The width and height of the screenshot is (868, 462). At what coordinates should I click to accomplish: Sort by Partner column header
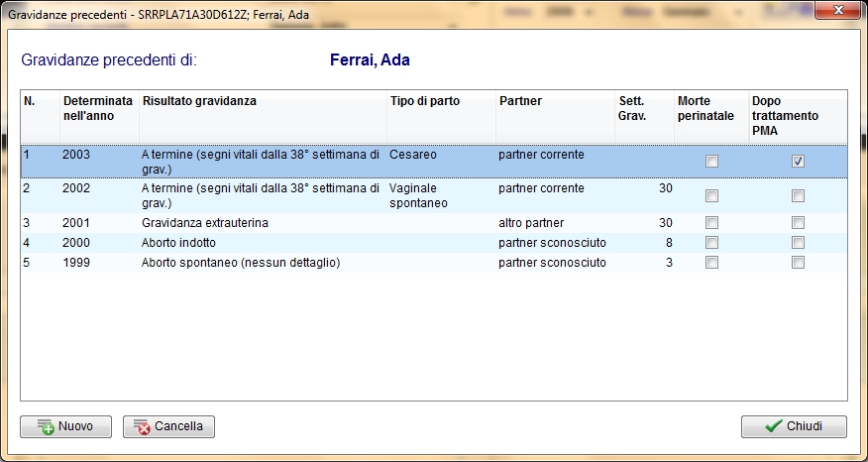[555, 117]
